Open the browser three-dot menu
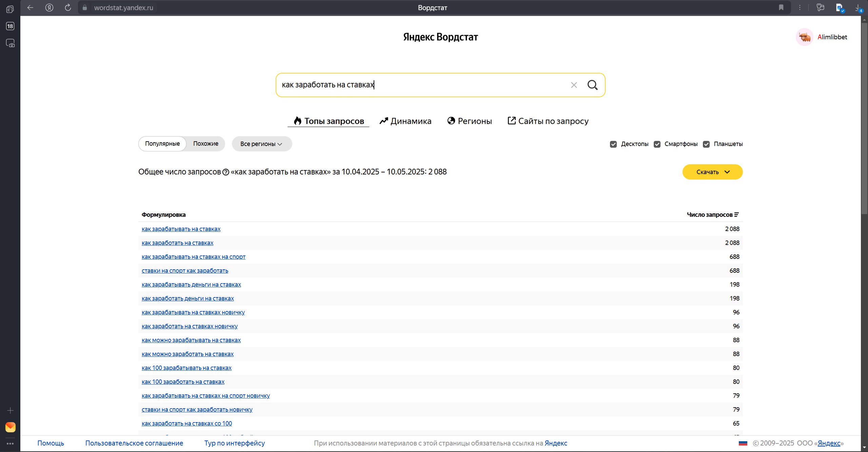 [x=800, y=7]
